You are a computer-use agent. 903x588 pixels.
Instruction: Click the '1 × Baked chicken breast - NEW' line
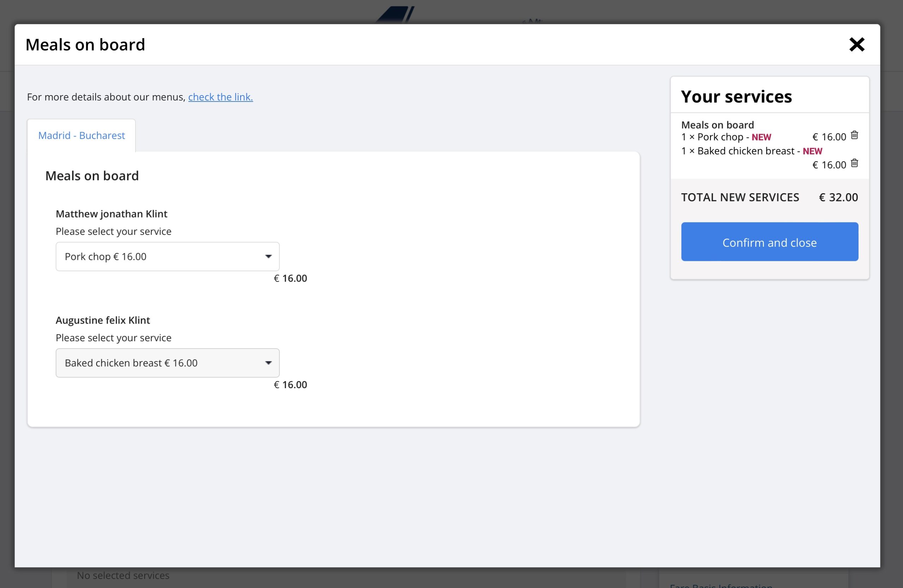pyautogui.click(x=751, y=151)
